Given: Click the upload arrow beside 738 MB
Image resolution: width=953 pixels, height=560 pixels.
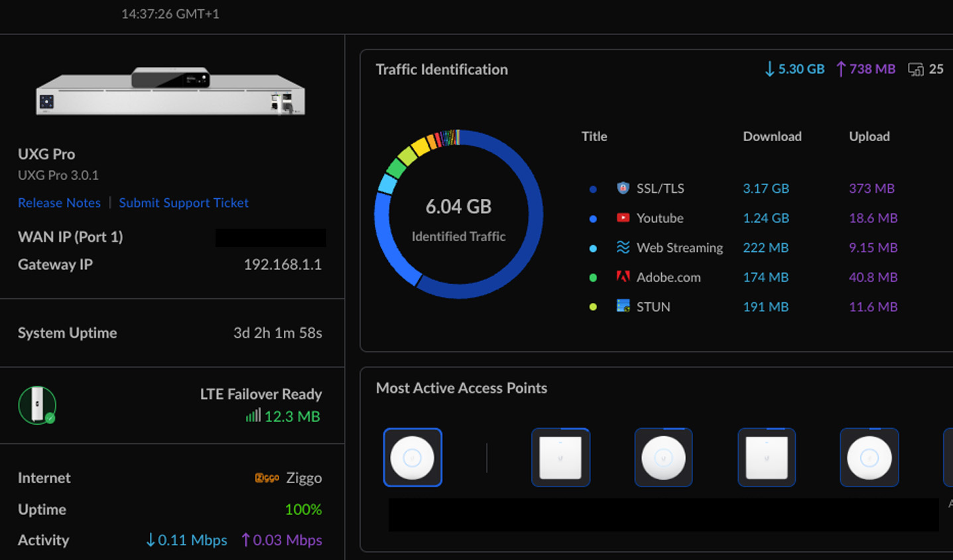Looking at the screenshot, I should (841, 69).
